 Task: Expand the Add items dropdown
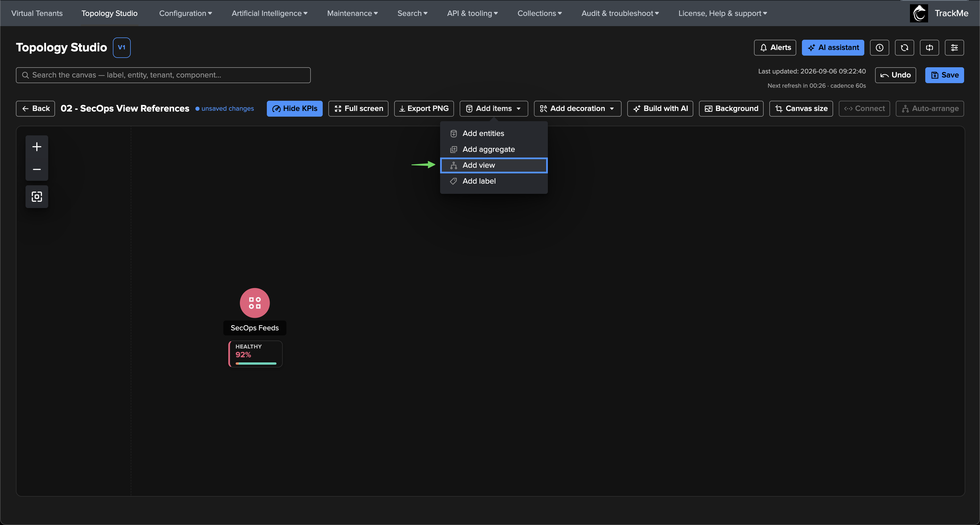(x=494, y=108)
